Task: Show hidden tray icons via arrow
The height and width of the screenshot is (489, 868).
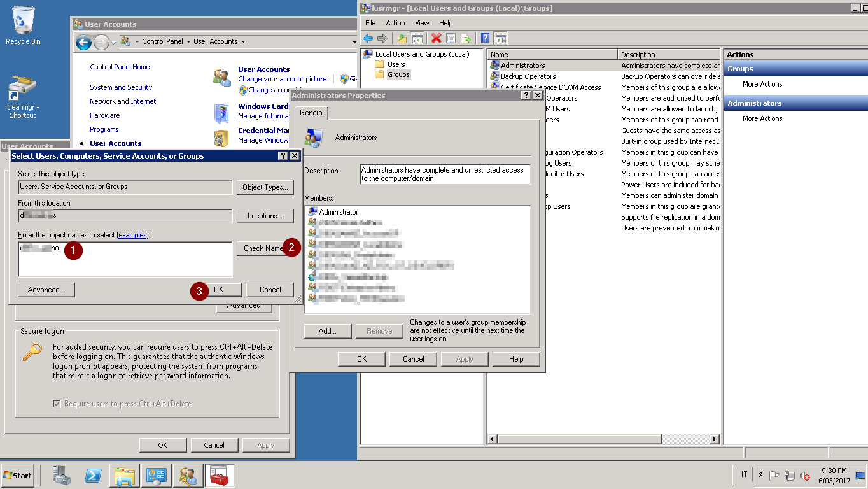Action: tap(760, 475)
